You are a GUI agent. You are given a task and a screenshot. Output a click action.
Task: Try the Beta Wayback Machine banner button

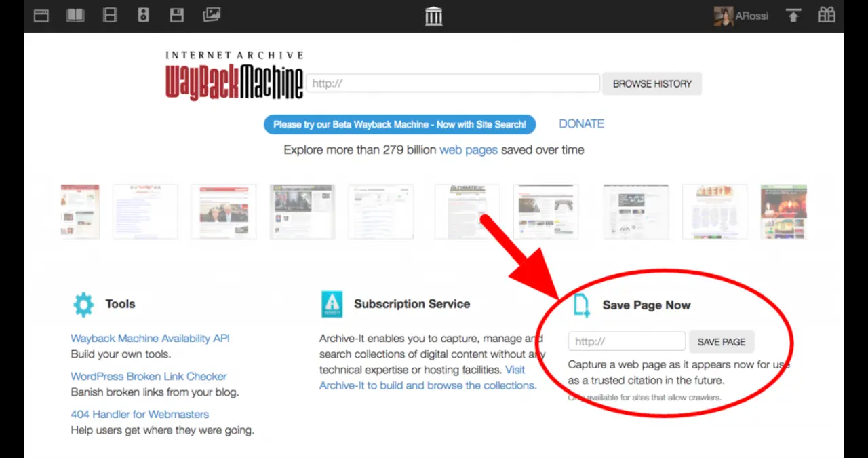[x=399, y=124]
